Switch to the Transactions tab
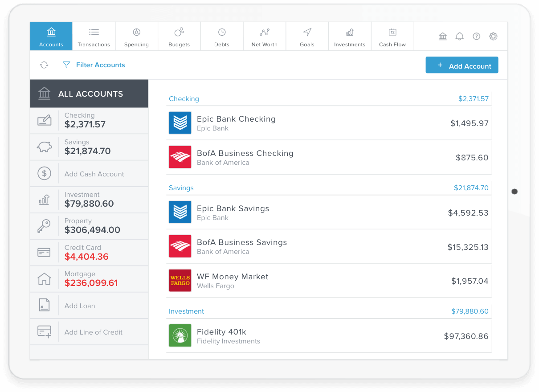 pos(94,36)
